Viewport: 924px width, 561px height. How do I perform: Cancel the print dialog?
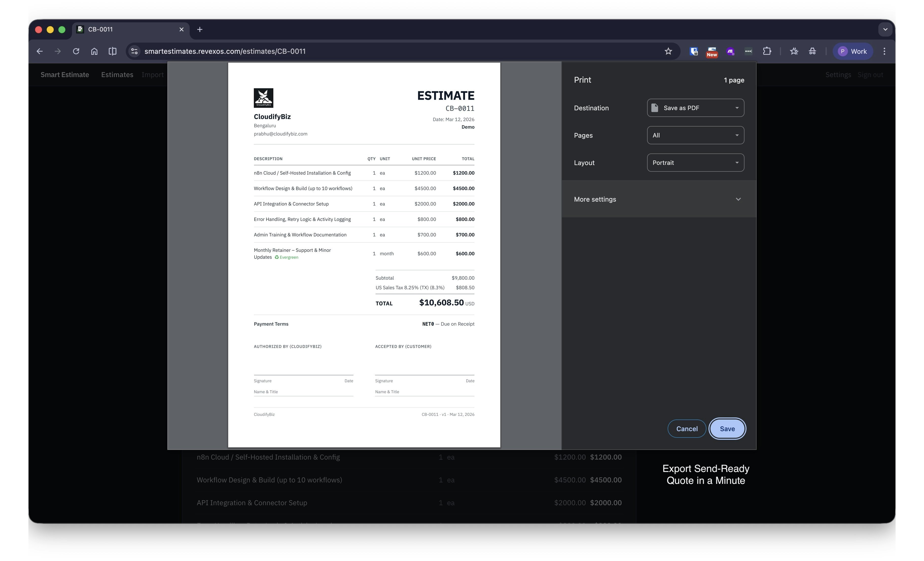(x=687, y=429)
